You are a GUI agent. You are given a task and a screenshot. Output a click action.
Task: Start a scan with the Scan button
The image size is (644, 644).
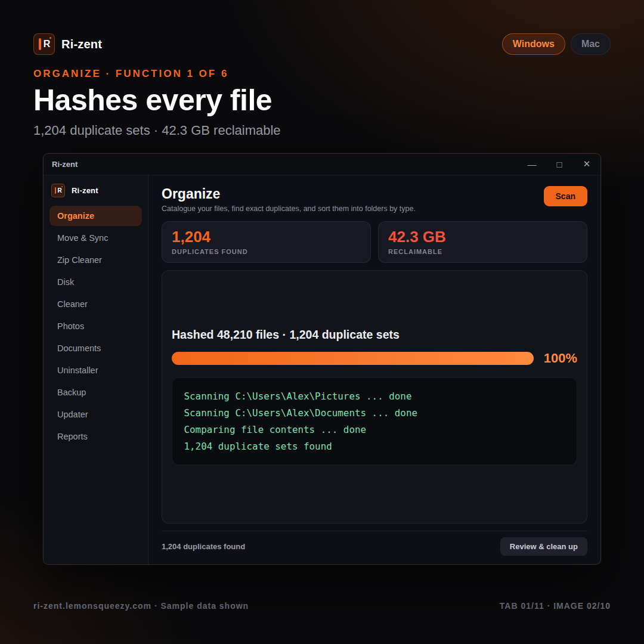[565, 196]
